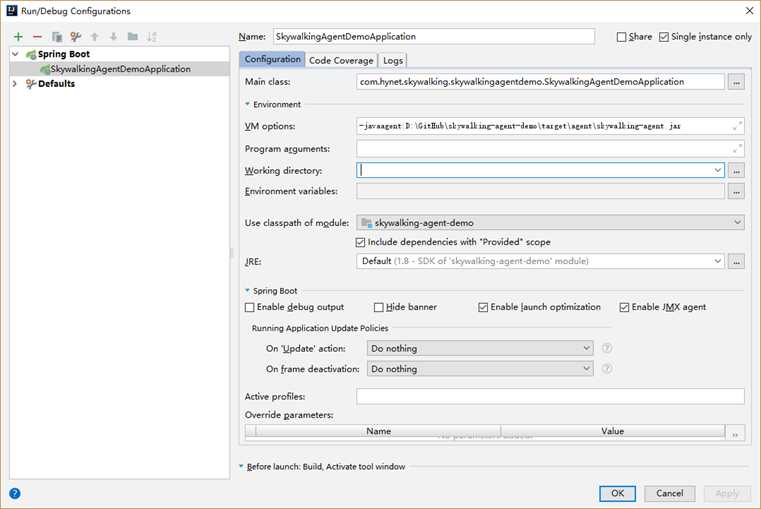Toggle Enable launch optimization checkbox
761x509 pixels.
[x=483, y=307]
